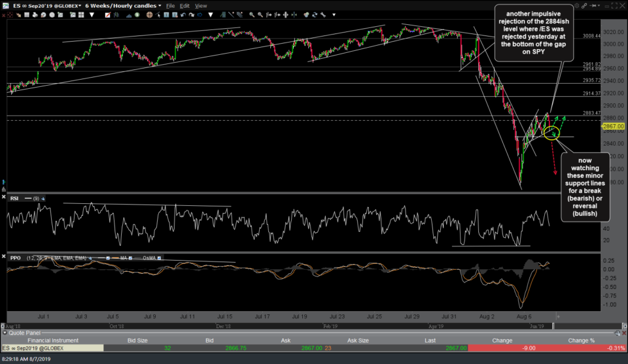Click the green dollar circle icon

tap(137, 15)
